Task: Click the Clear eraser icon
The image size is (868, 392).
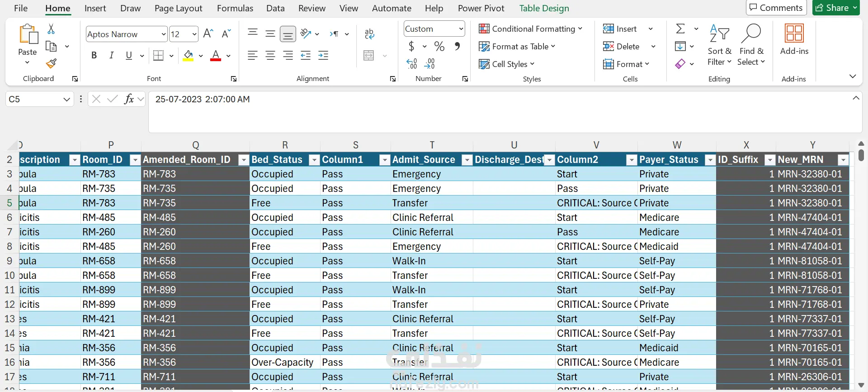Action: [680, 64]
